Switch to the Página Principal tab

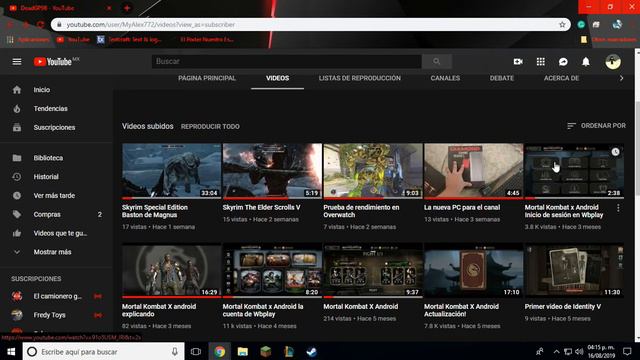207,78
